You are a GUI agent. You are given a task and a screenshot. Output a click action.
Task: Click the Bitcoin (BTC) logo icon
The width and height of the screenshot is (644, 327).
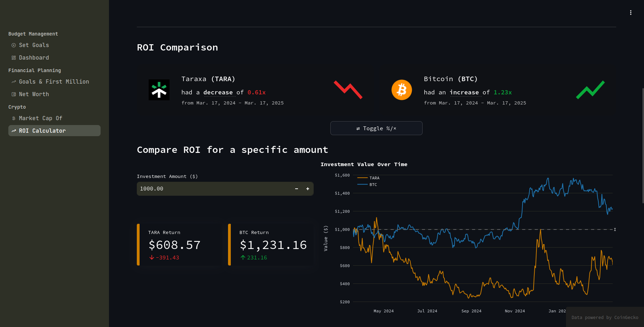(x=402, y=89)
